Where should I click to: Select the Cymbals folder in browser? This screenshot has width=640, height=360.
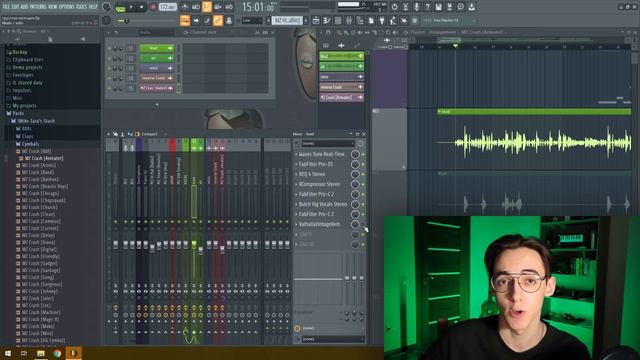point(30,144)
